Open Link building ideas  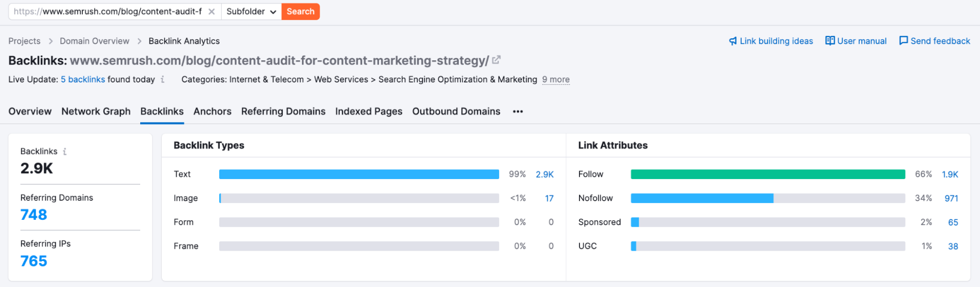(x=776, y=41)
